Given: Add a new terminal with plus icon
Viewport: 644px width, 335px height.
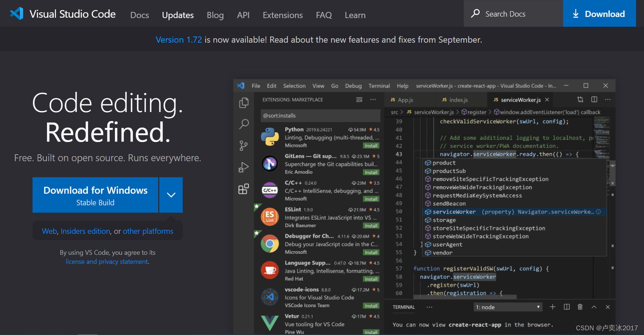Looking at the screenshot, I should pyautogui.click(x=553, y=307).
